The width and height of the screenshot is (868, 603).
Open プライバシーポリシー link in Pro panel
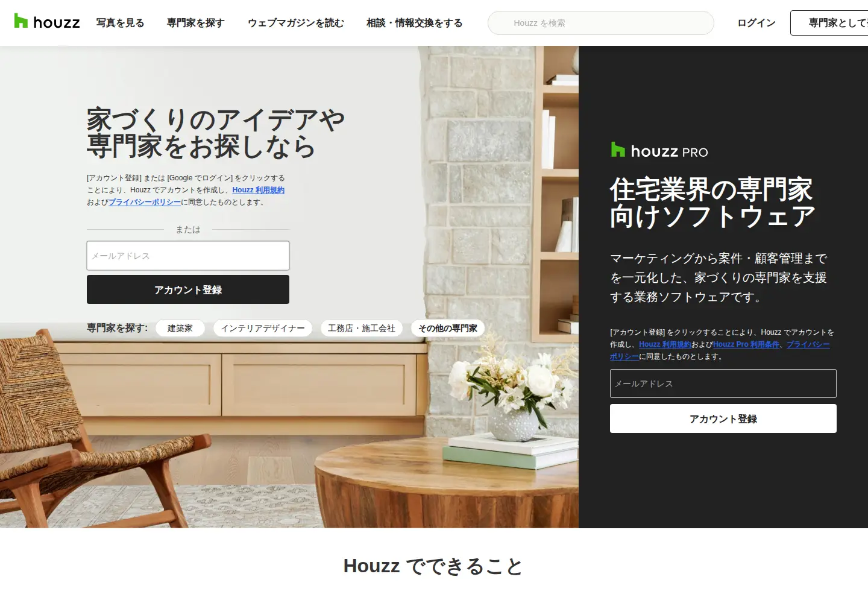pos(808,344)
